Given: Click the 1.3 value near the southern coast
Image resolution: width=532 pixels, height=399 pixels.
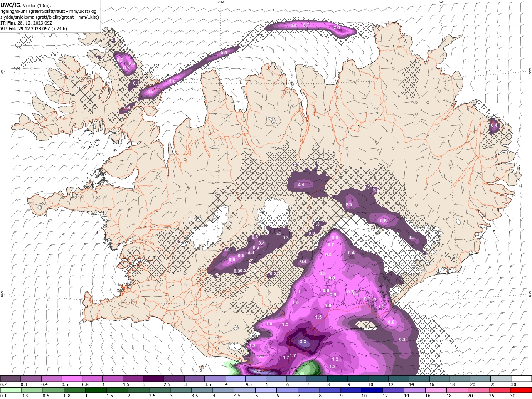Looking at the screenshot, I should click(x=332, y=367).
